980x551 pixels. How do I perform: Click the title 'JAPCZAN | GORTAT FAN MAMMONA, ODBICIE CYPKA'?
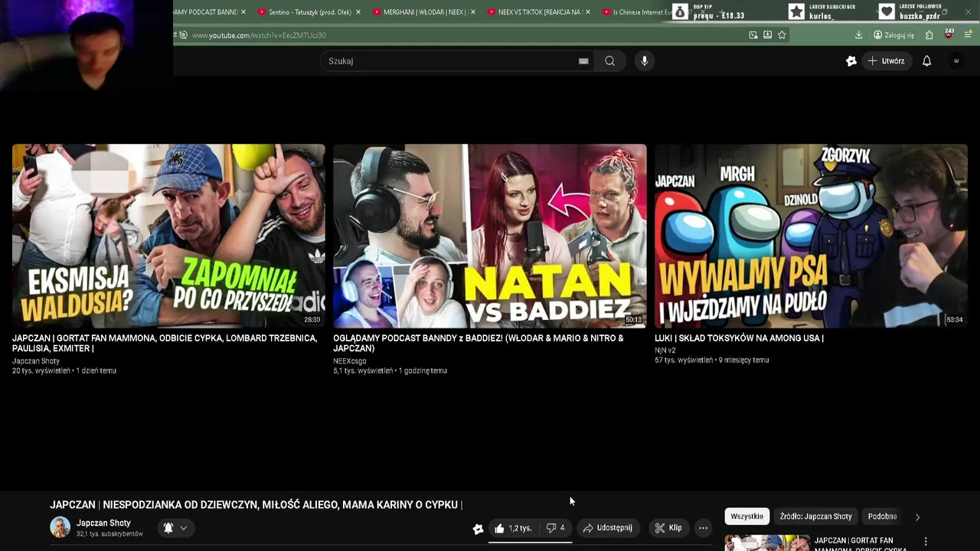(165, 343)
